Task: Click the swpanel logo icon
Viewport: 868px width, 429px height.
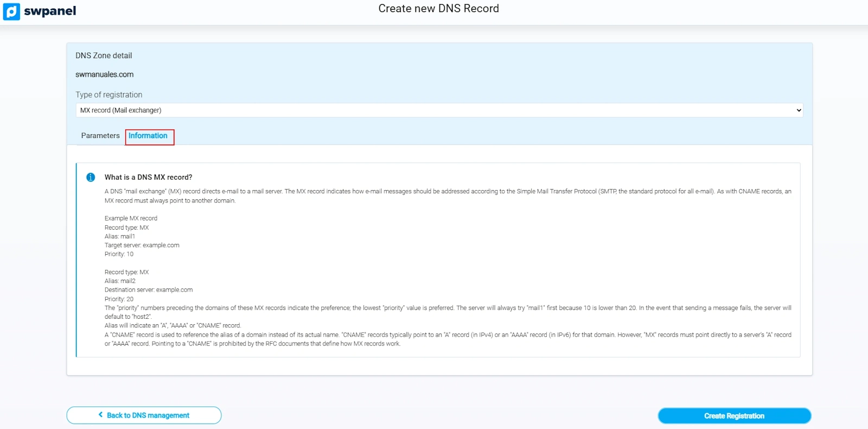Action: click(11, 11)
